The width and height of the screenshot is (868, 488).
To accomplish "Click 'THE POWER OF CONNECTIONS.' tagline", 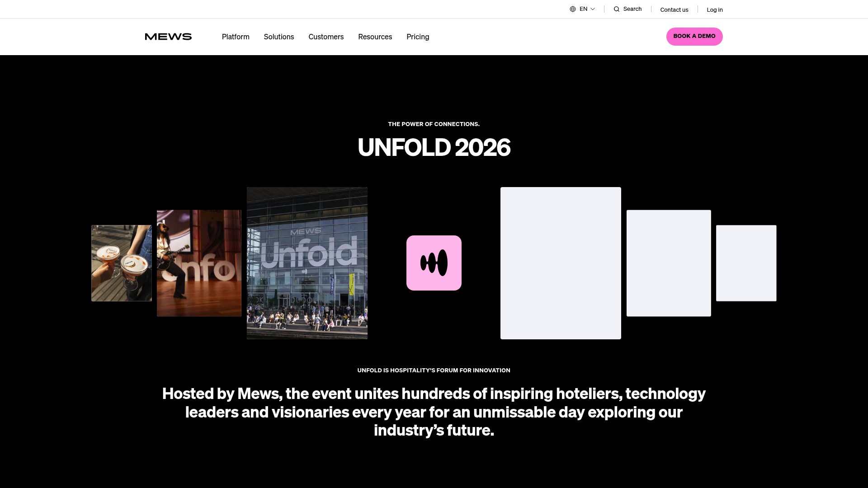I will pos(434,124).
